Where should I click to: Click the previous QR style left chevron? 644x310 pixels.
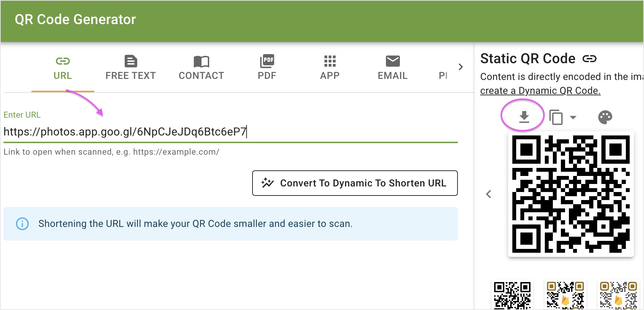point(489,194)
